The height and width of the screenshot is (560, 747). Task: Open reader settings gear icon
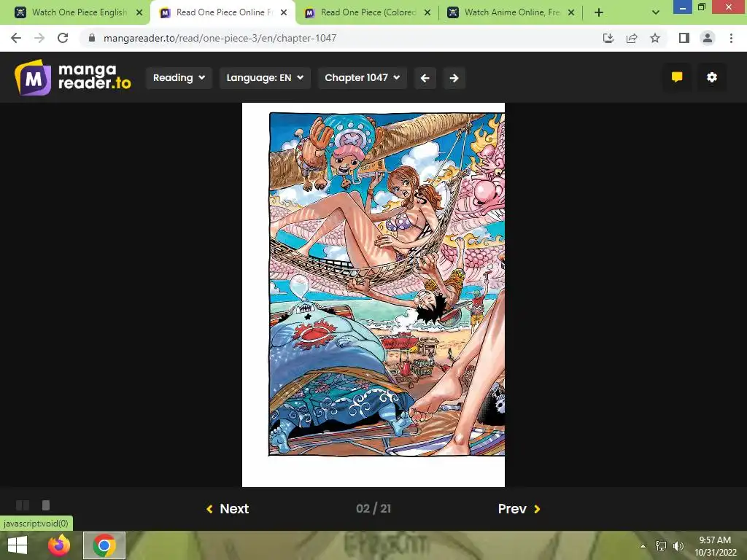pos(712,77)
